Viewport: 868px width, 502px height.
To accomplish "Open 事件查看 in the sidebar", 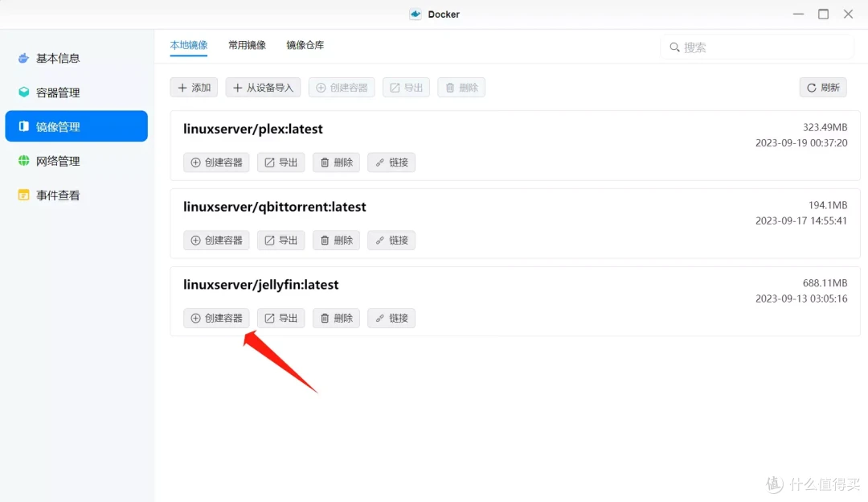I will point(76,195).
